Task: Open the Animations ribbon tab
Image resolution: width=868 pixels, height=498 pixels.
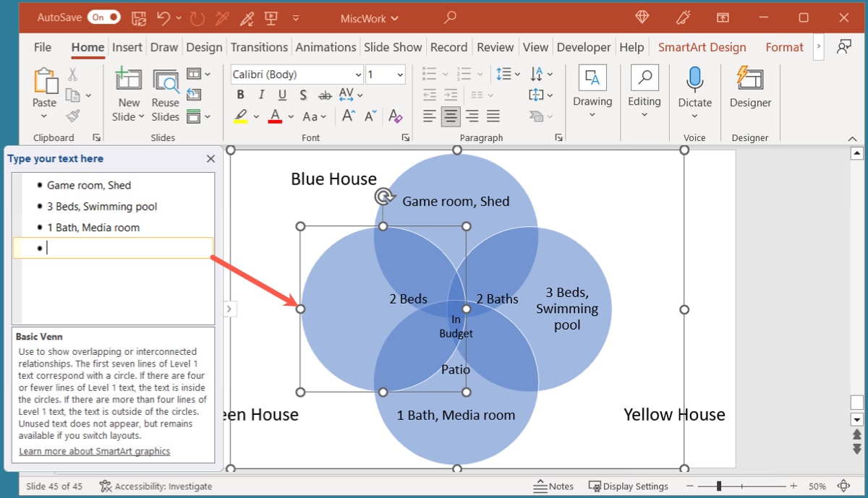Action: (x=325, y=46)
